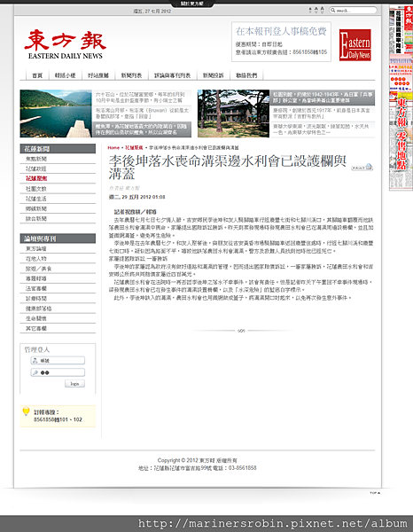Click the 花蓮聚焦 breadcrumb link
Image resolution: width=413 pixels, height=532 pixels.
coord(134,147)
